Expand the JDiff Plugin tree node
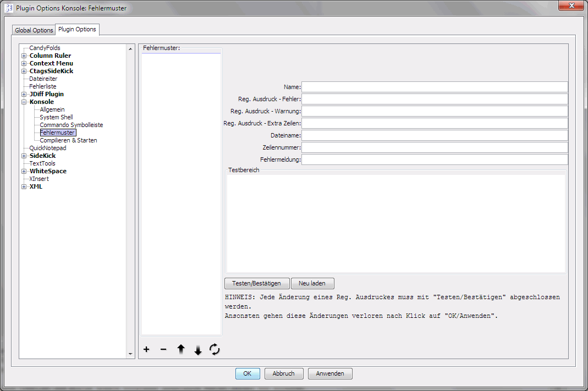This screenshot has width=588, height=391. [24, 94]
